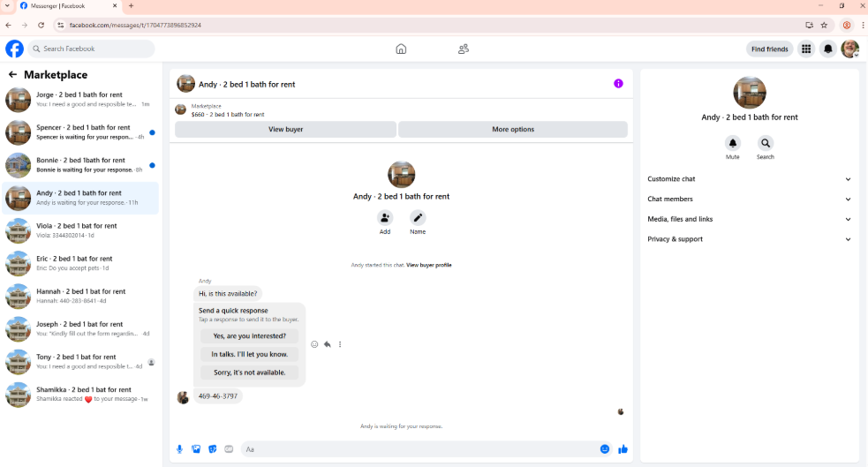868x467 pixels.
Task: Reply to Andy's message arrow
Action: pyautogui.click(x=328, y=344)
